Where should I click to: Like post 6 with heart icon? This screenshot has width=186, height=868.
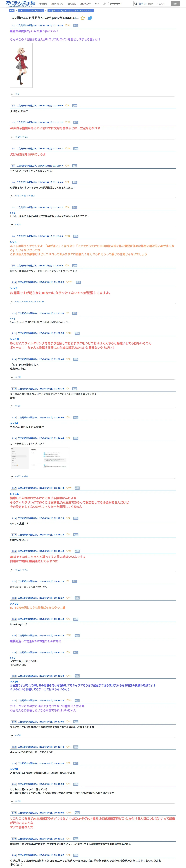tap(66, 182)
